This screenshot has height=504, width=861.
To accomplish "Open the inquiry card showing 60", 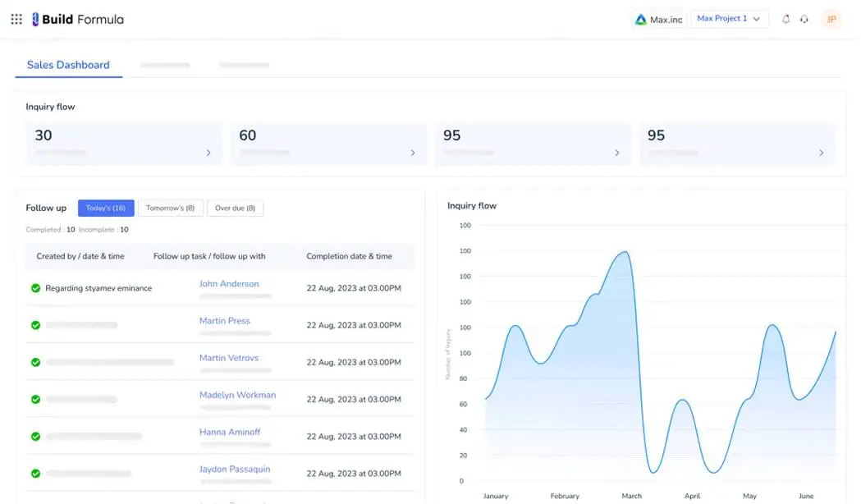I will pyautogui.click(x=328, y=144).
